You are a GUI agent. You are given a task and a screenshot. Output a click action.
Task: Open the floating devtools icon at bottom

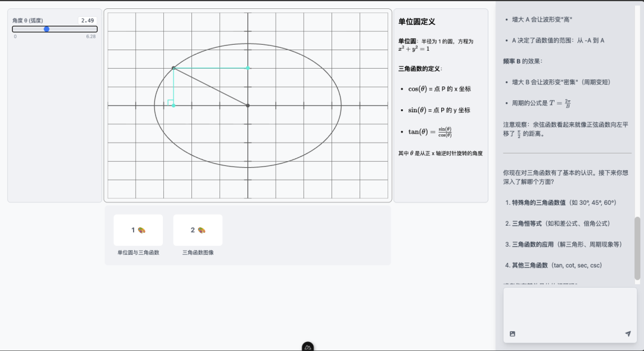pyautogui.click(x=308, y=346)
